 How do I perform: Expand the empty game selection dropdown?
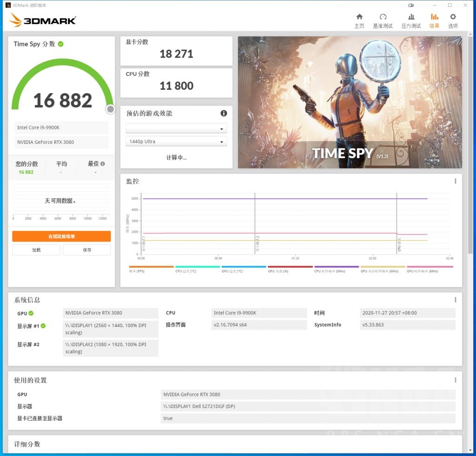pyautogui.click(x=176, y=128)
